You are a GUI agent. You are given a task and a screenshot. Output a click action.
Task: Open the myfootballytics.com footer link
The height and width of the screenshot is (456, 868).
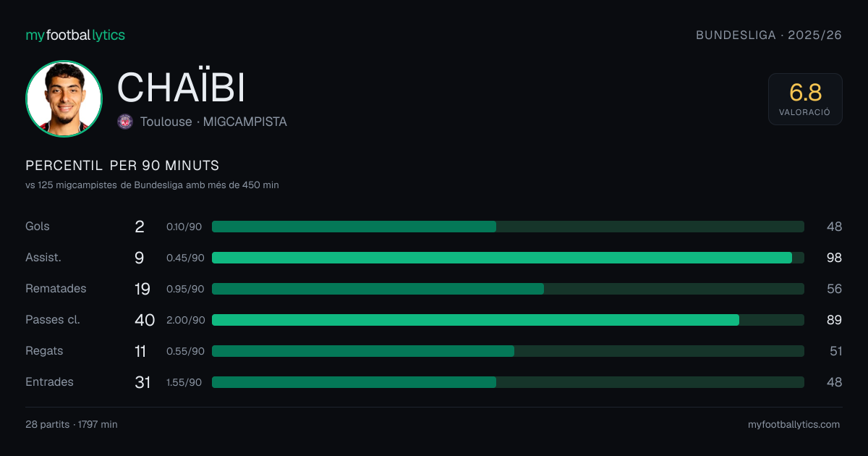(x=794, y=425)
